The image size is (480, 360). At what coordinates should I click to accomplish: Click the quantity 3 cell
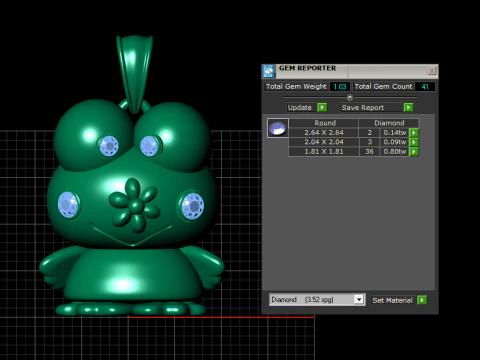[369, 142]
